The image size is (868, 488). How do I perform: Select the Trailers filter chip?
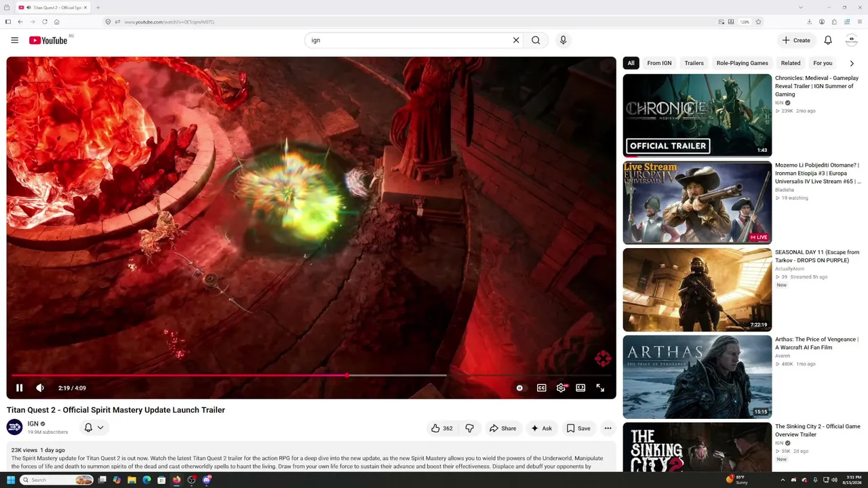tap(694, 63)
